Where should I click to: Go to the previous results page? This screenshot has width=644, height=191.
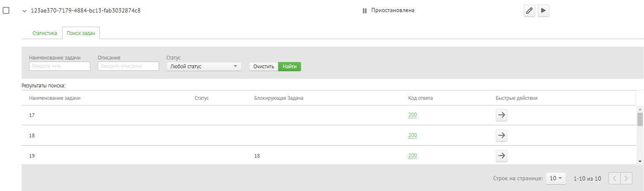pyautogui.click(x=614, y=179)
